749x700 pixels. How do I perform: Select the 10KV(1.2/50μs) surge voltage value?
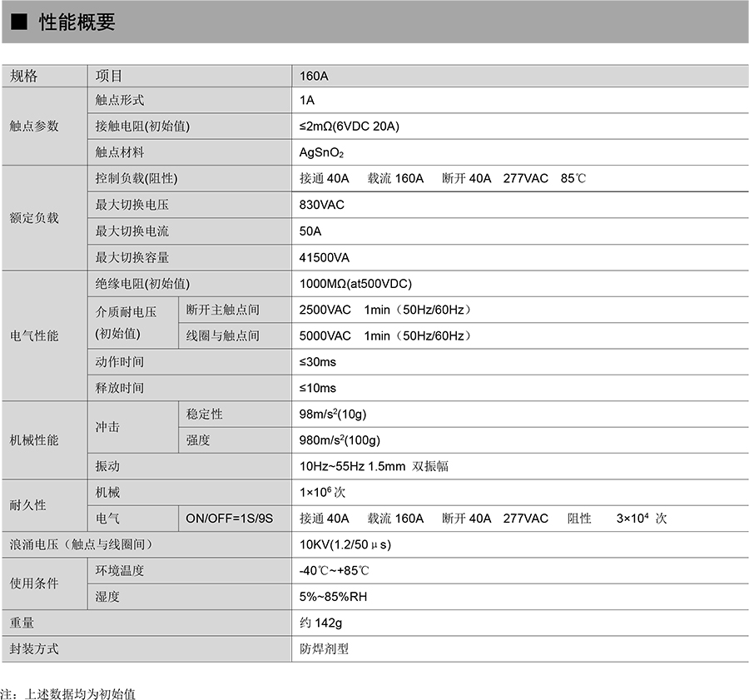click(345, 544)
